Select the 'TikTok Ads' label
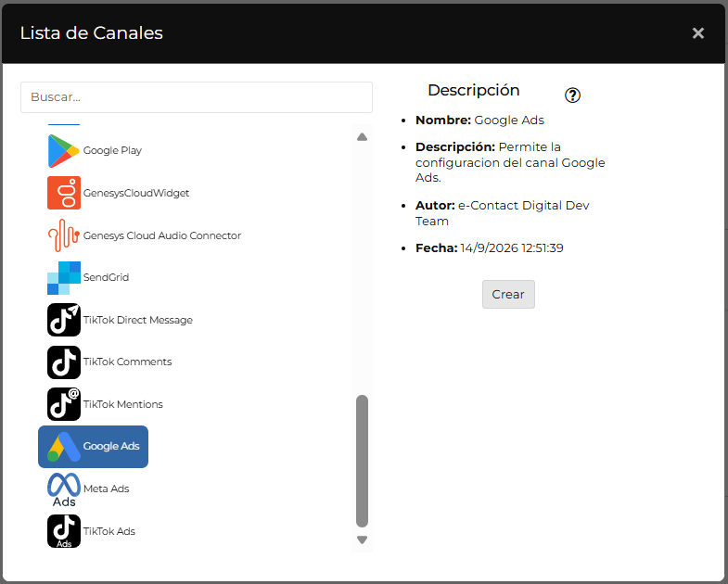Screen dimensions: 728x584 109,531
